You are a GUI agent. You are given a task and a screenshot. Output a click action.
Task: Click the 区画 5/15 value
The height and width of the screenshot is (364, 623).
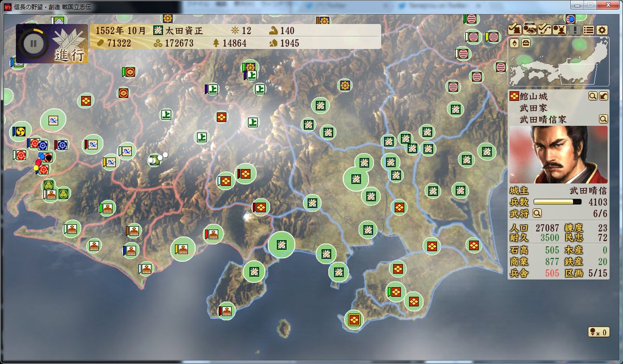(x=597, y=273)
